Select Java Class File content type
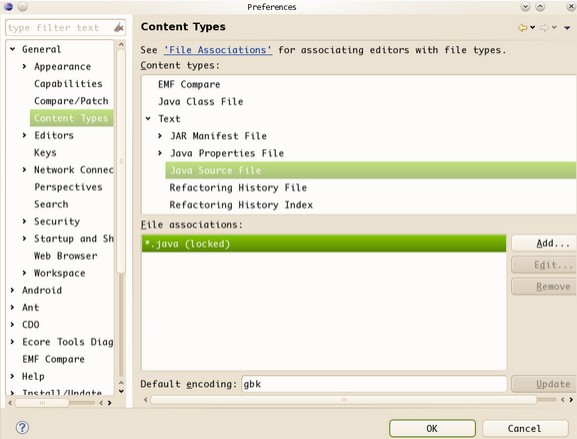577x439 pixels. (x=201, y=102)
